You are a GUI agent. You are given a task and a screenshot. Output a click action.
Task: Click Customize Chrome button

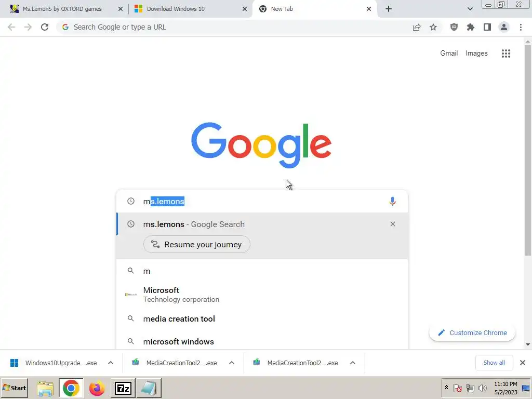click(472, 333)
